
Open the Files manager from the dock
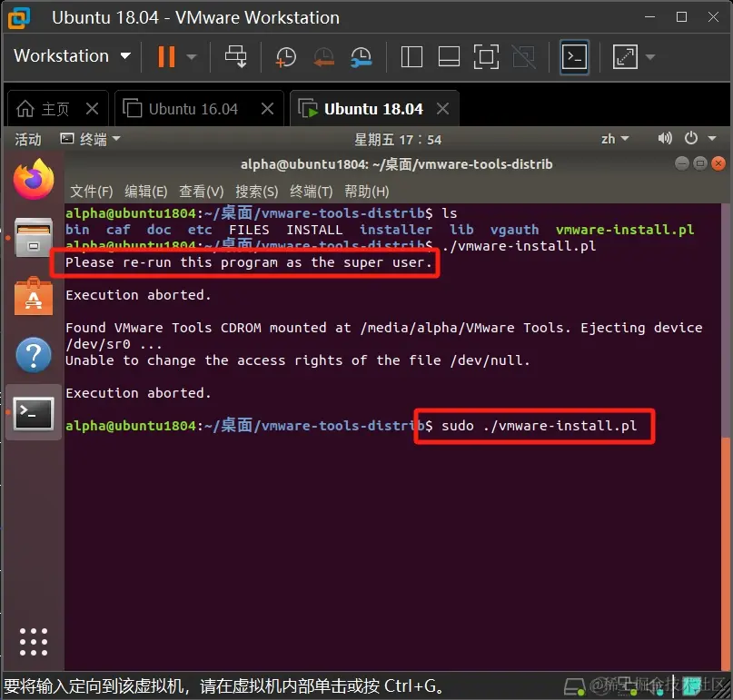34,237
